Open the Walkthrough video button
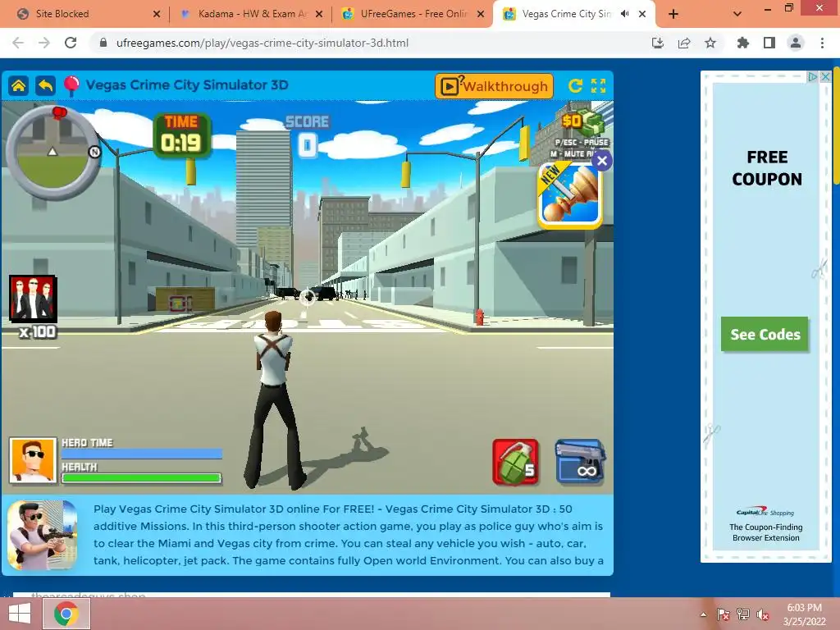840x630 pixels. (x=494, y=86)
